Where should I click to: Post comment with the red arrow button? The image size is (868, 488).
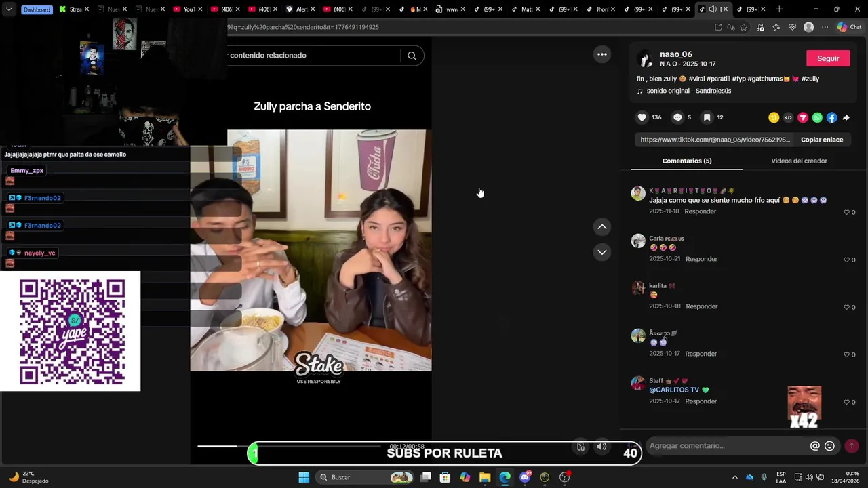(852, 446)
